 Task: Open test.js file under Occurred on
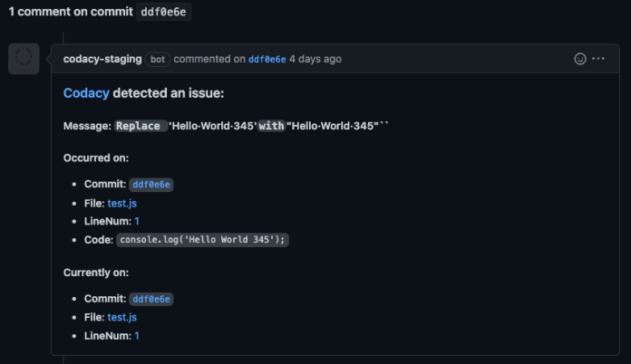(x=121, y=203)
